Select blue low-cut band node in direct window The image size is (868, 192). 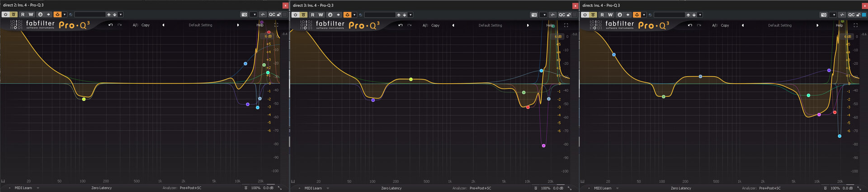(614, 55)
